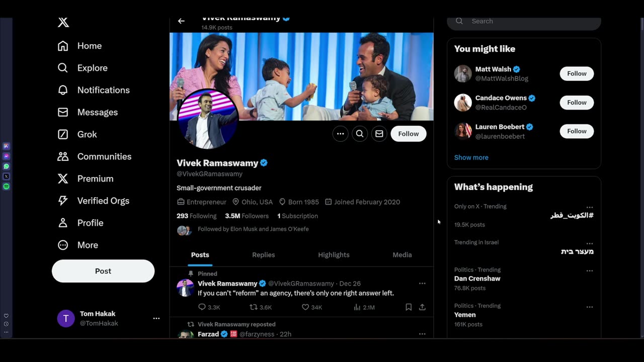Click the Messenger icon in left dock
The height and width of the screenshot is (362, 644).
coord(6,156)
